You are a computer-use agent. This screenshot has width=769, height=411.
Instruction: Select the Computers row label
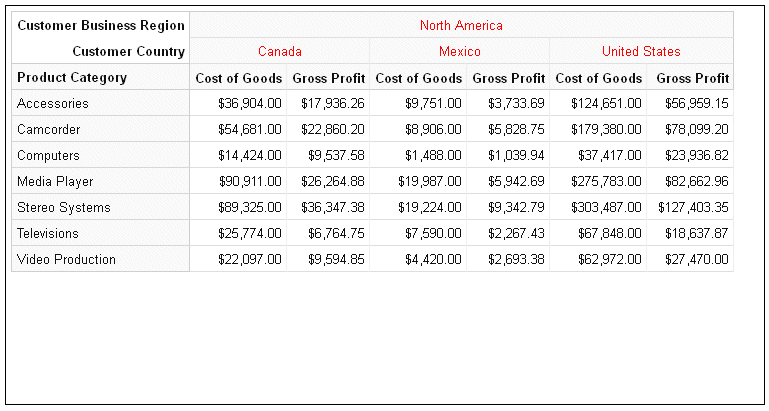48,155
